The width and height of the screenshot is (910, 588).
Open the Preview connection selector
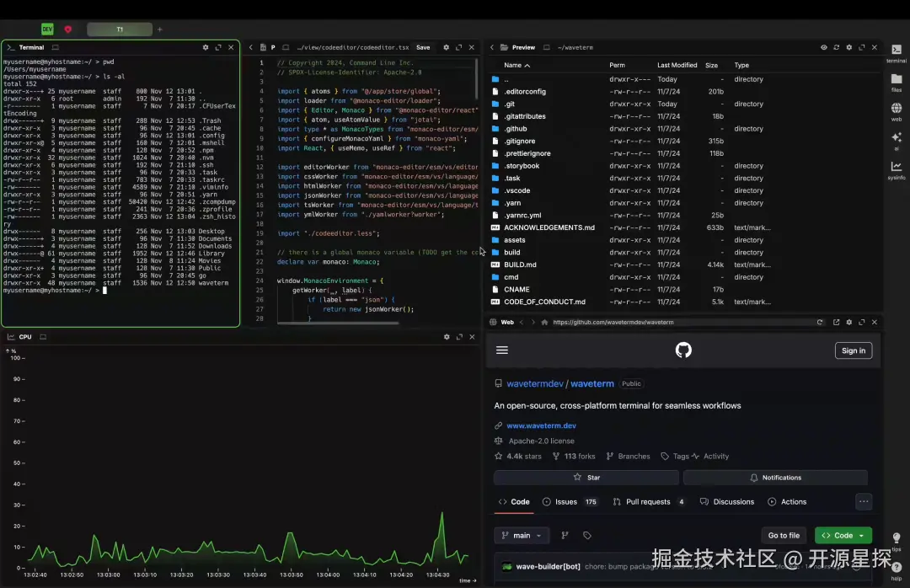tap(546, 48)
